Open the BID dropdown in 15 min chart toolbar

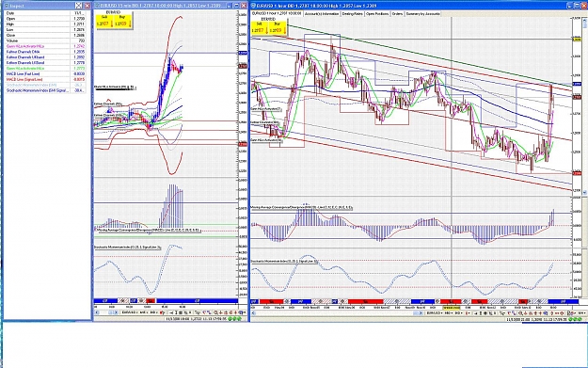click(153, 312)
